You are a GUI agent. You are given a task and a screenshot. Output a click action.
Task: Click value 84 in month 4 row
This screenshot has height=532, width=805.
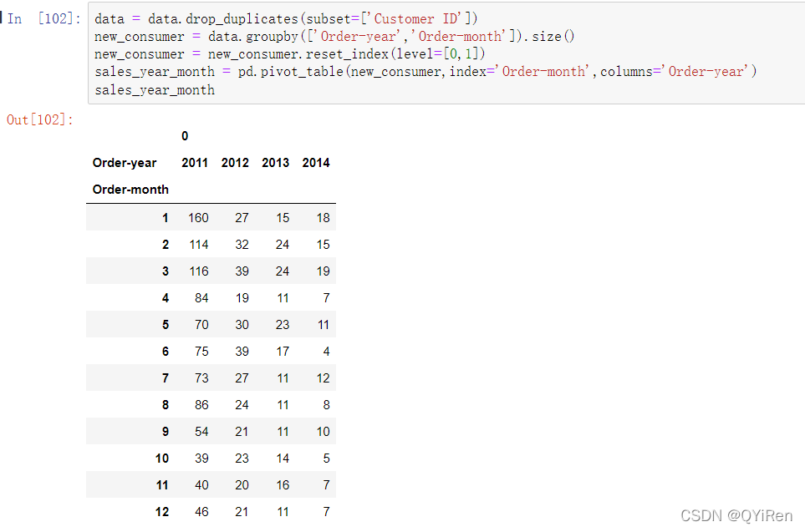point(201,298)
